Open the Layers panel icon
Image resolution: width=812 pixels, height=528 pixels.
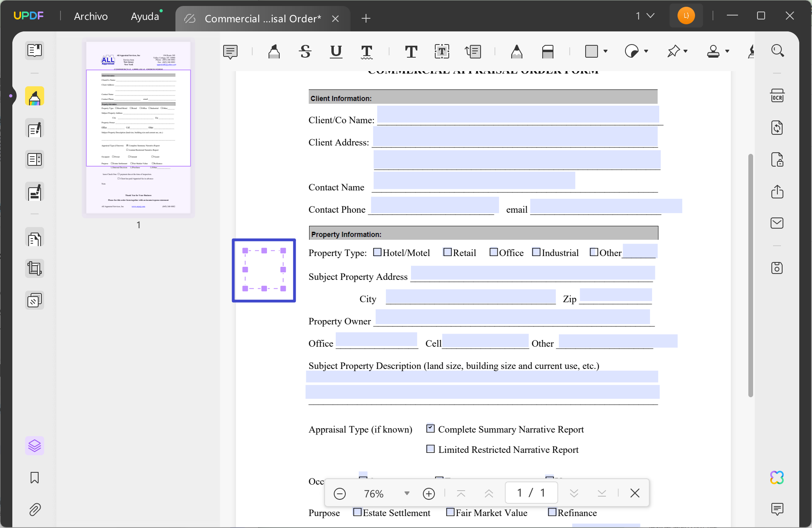pyautogui.click(x=35, y=446)
